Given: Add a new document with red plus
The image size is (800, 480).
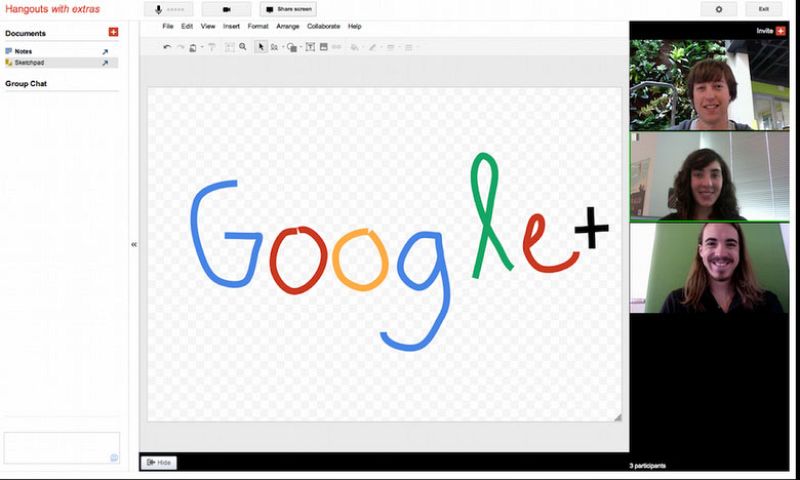Looking at the screenshot, I should coord(113,33).
